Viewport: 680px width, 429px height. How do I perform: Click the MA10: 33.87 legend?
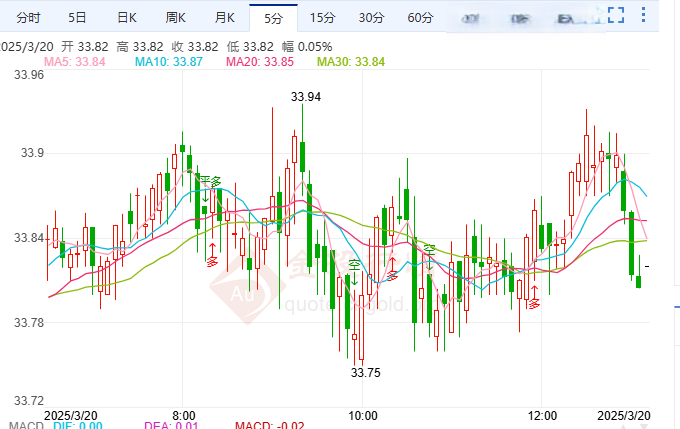[169, 62]
